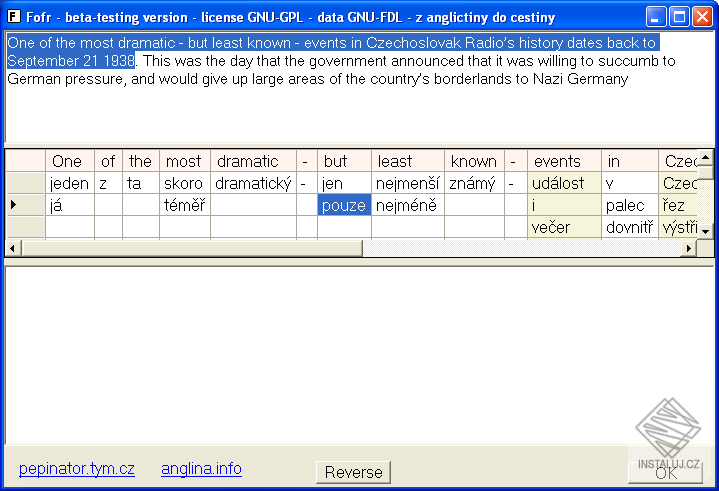This screenshot has width=719, height=491.
Task: Click the 'most' column header
Action: point(185,161)
